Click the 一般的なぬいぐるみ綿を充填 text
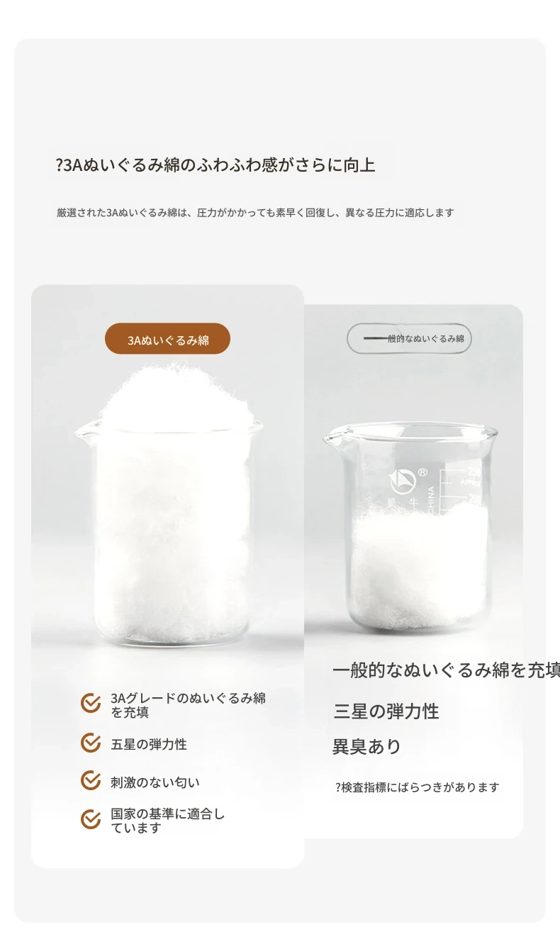This screenshot has height=932, width=560. [x=447, y=670]
